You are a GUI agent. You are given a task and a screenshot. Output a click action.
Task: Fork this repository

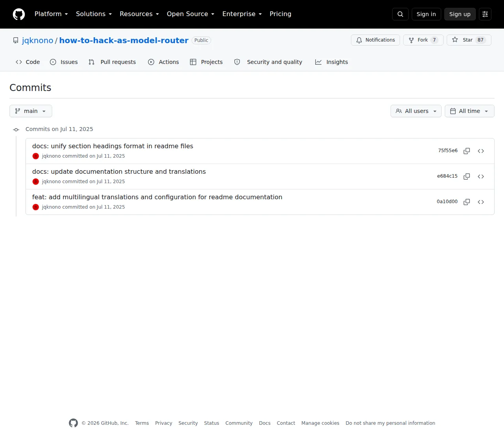(x=423, y=40)
